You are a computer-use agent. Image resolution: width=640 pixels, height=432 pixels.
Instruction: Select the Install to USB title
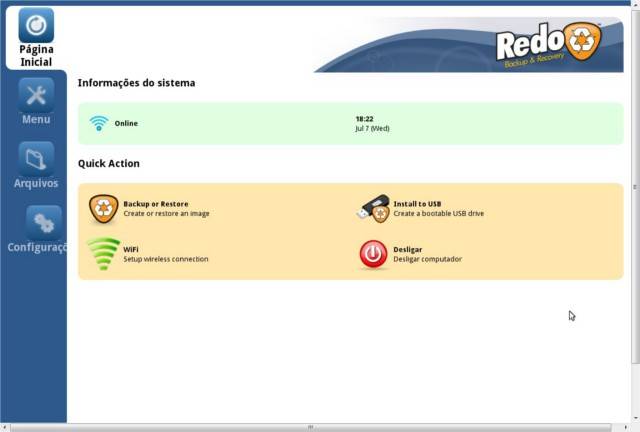pos(417,204)
